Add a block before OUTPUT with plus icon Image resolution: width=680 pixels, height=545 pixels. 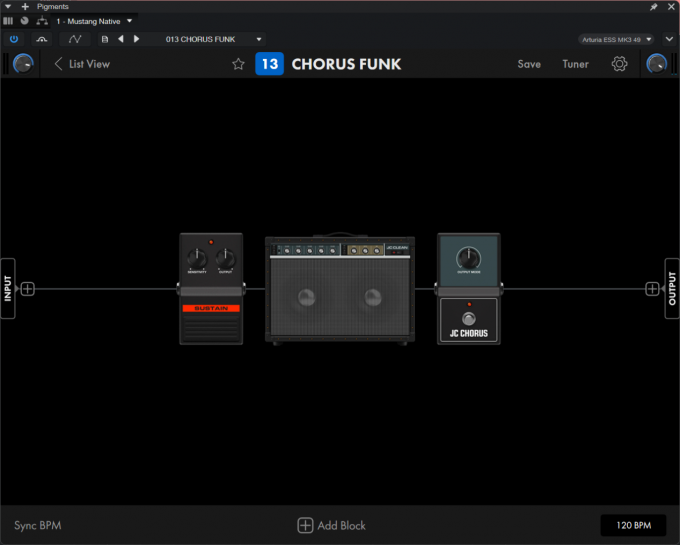[x=652, y=289]
